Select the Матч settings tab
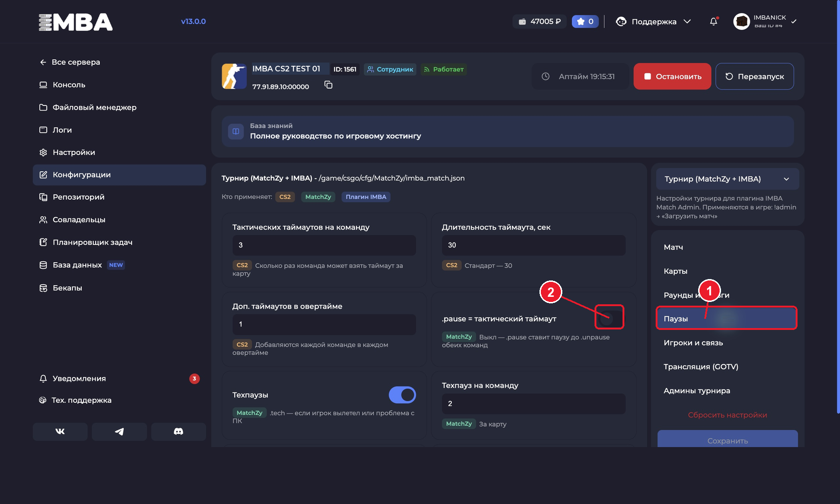The image size is (840, 504). pos(728,247)
